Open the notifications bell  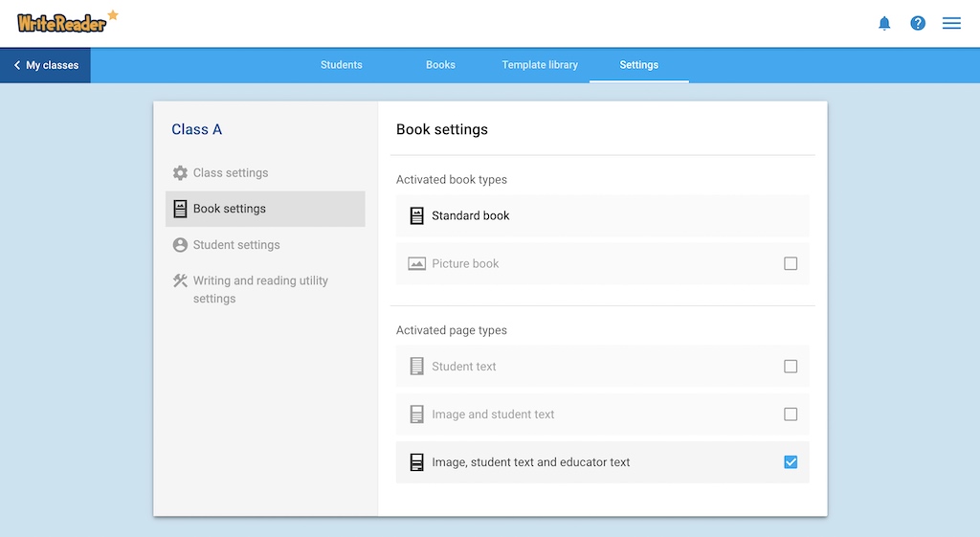click(883, 23)
